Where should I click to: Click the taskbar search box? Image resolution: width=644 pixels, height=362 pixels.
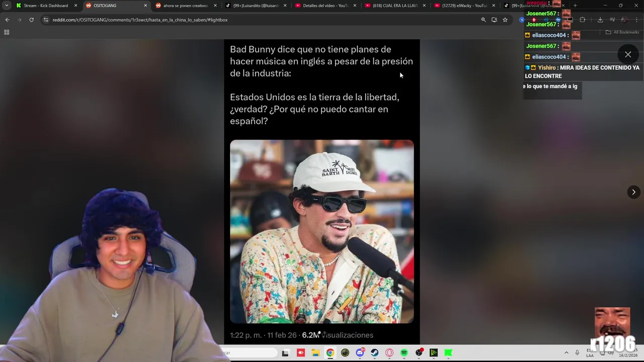(249, 353)
